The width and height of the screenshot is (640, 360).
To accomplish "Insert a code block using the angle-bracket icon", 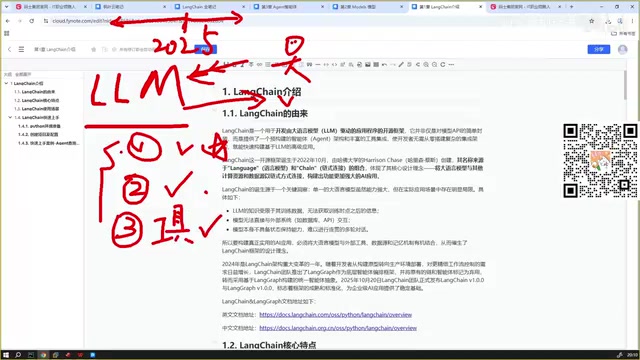I will pos(334,64).
